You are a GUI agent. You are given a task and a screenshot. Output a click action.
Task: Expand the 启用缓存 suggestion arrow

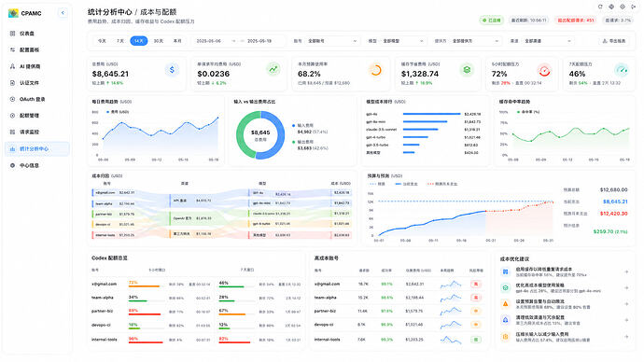(626, 271)
